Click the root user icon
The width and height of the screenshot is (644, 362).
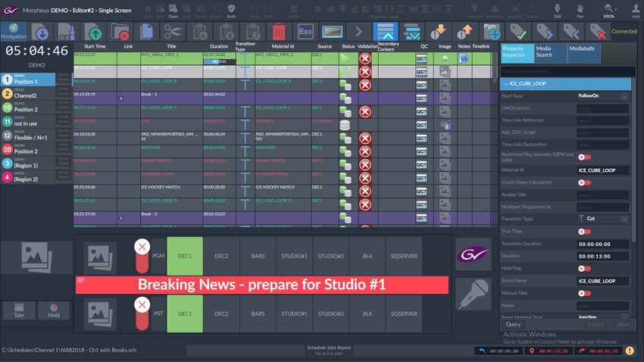(636, 11)
